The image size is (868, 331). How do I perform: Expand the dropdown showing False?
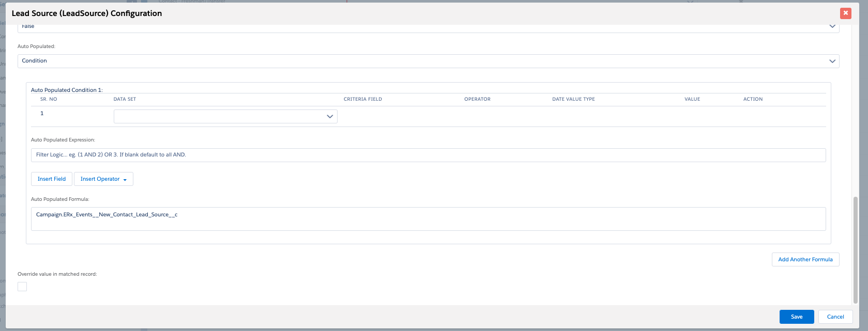[x=428, y=27]
